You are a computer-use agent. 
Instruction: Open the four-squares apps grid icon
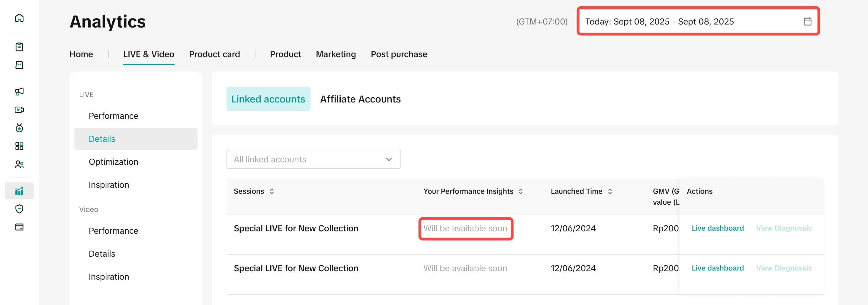pyautogui.click(x=19, y=146)
